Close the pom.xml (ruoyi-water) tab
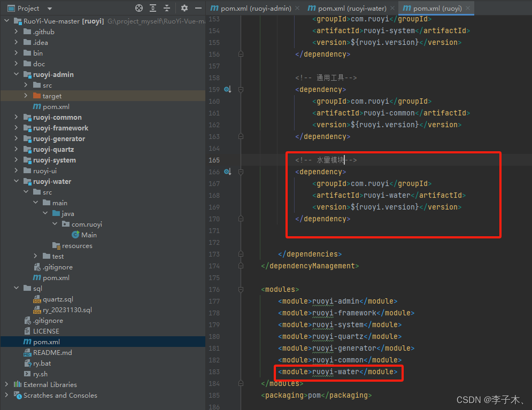This screenshot has width=532, height=410. tap(392, 8)
